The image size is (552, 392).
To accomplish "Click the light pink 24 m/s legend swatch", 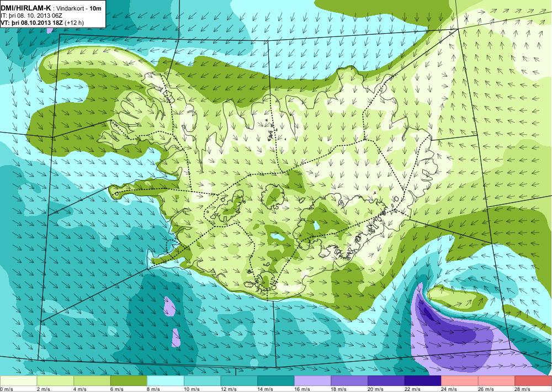I will (x=460, y=381).
